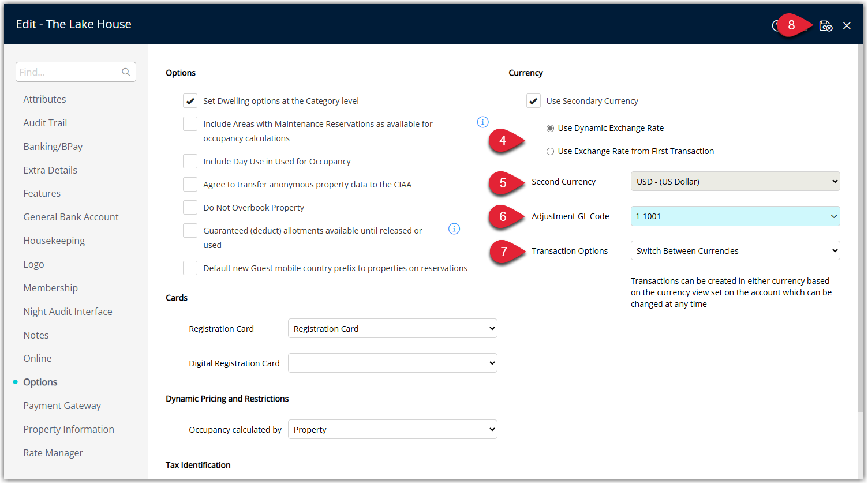
Task: Enable Include Areas with Maintenance Reservations
Action: pyautogui.click(x=190, y=124)
